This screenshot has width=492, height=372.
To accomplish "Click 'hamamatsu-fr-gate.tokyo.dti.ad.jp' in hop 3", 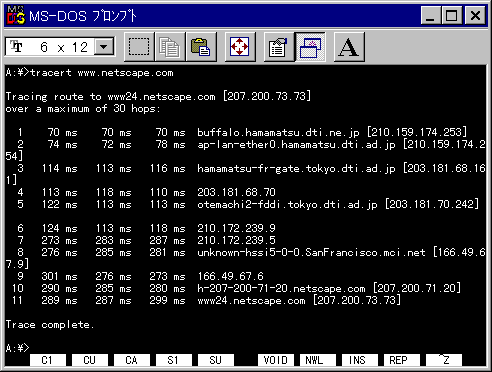I will (296, 169).
